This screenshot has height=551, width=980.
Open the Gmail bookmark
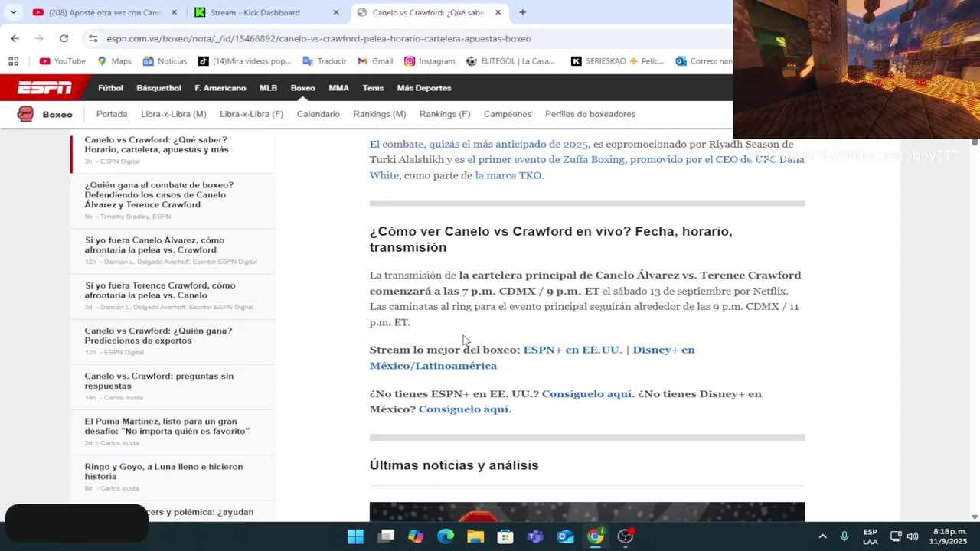(x=375, y=61)
